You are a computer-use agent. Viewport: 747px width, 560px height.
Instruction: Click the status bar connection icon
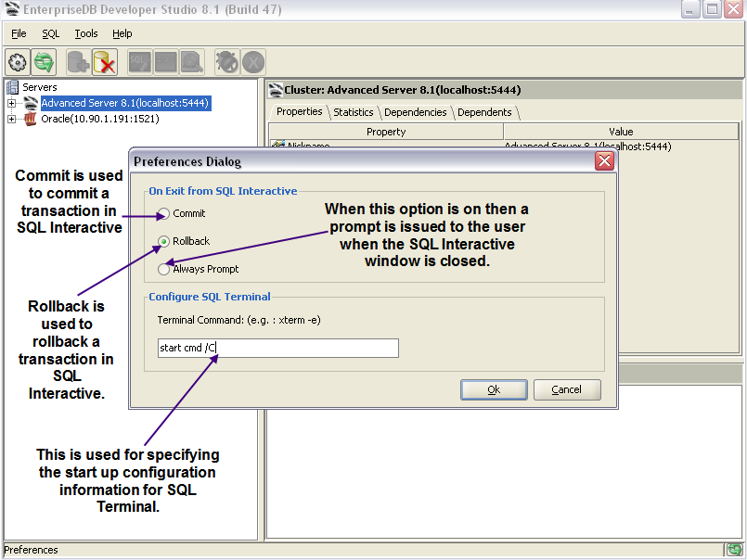734,550
